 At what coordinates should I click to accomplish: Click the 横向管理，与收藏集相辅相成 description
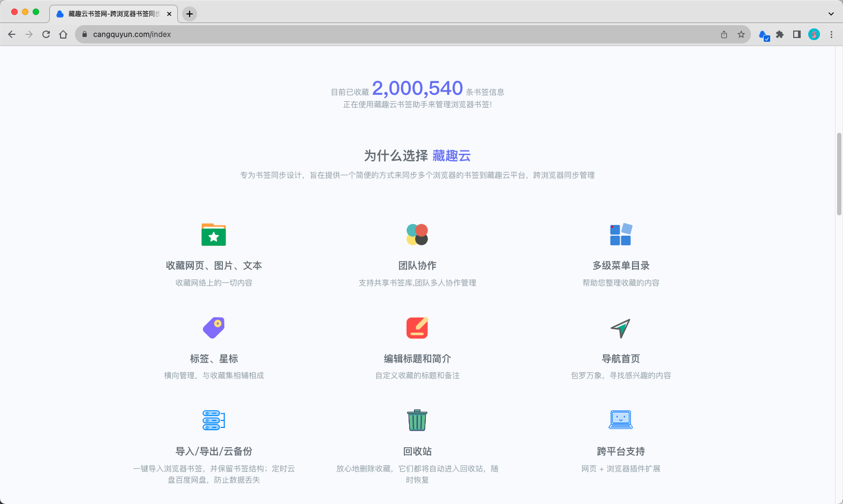click(x=214, y=375)
